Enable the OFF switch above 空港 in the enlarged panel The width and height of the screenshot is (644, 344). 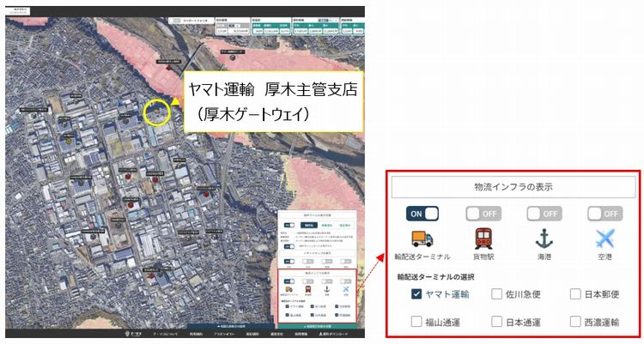click(x=605, y=214)
